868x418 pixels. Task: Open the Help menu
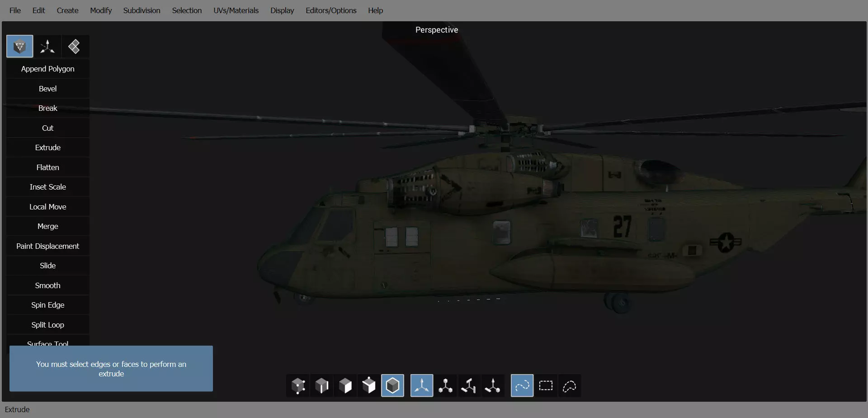pyautogui.click(x=375, y=10)
